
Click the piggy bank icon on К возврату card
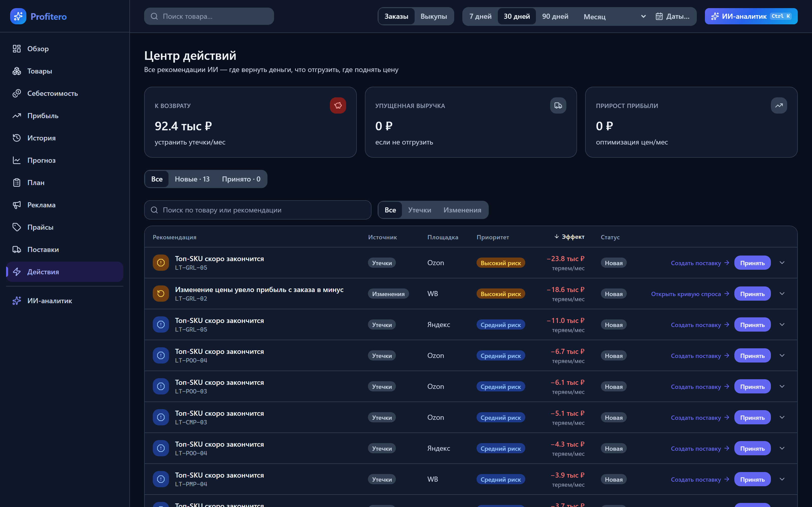(337, 106)
